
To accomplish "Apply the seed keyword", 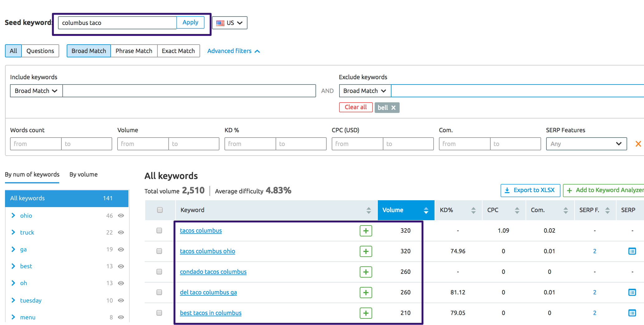I will coord(190,22).
